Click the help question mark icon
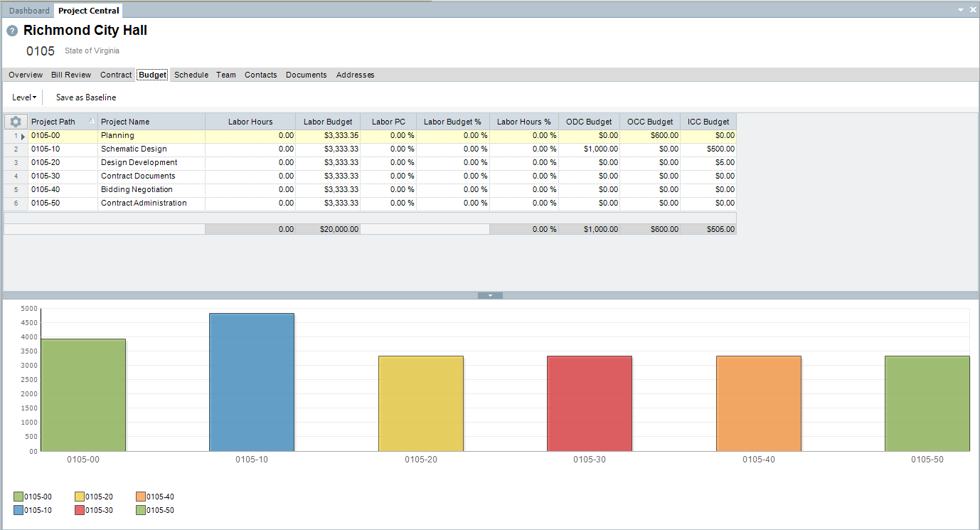 [x=12, y=31]
